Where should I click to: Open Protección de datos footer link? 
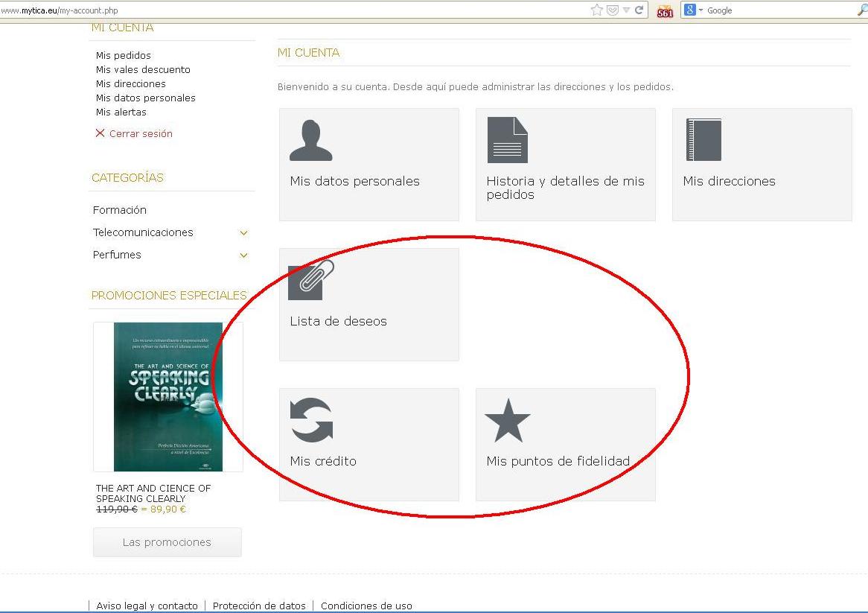259,606
